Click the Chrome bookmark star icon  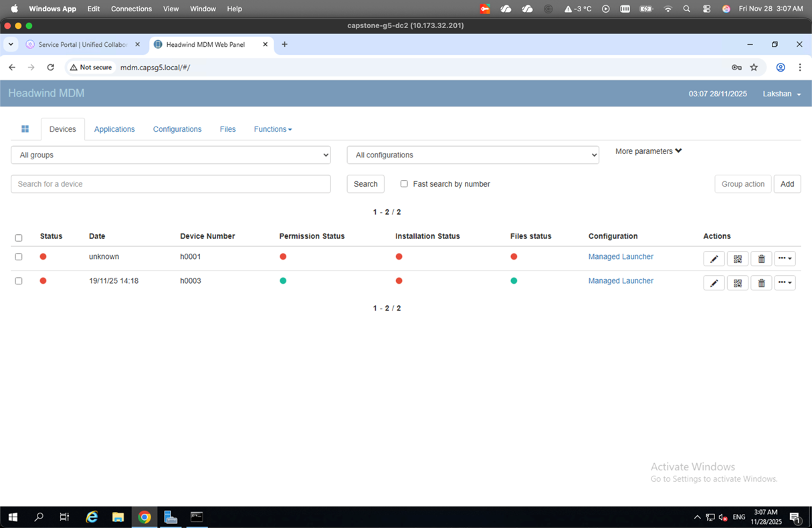coord(754,68)
